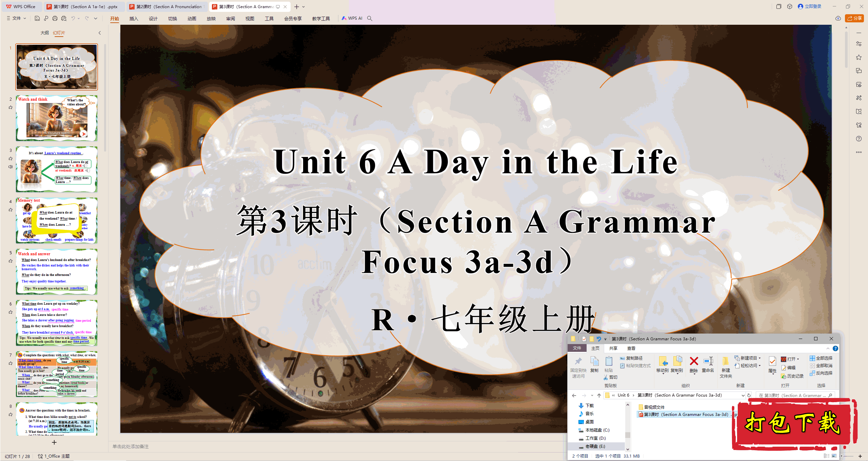
Task: Click Explorer refresh address icon
Action: (749, 395)
